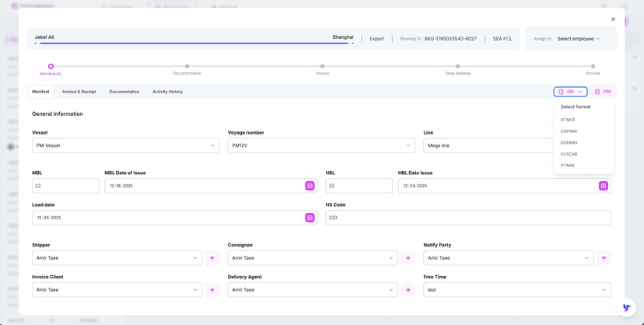Switch to the Manifest tab
644x325 pixels.
tap(40, 92)
